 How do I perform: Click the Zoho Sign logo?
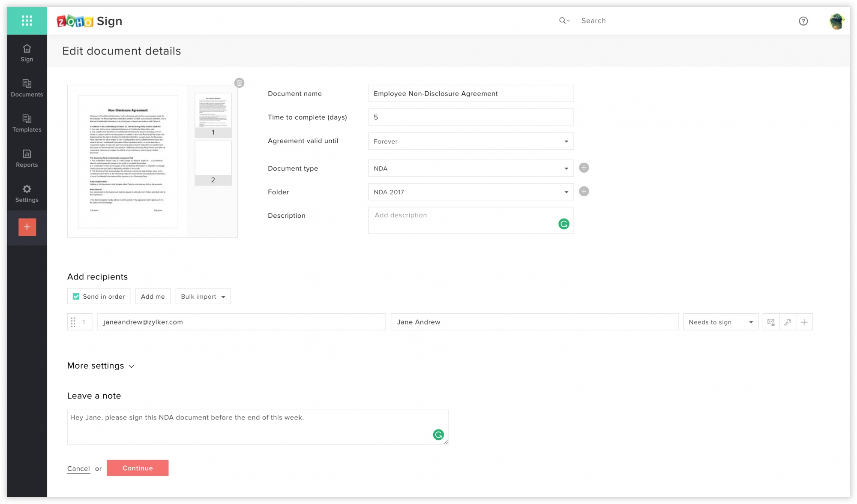[90, 21]
